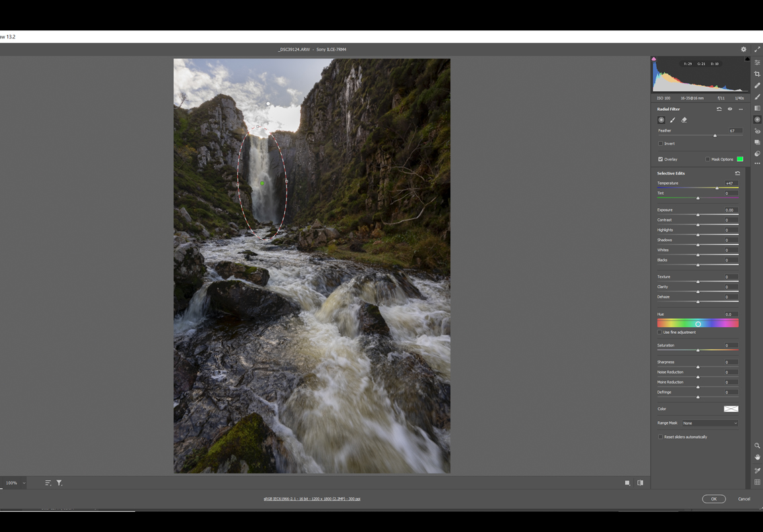Click OK to apply changes

point(713,499)
